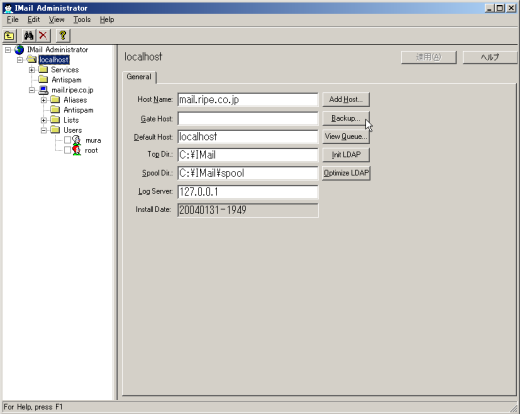Click the Add Host... button
520x414 pixels.
346,100
